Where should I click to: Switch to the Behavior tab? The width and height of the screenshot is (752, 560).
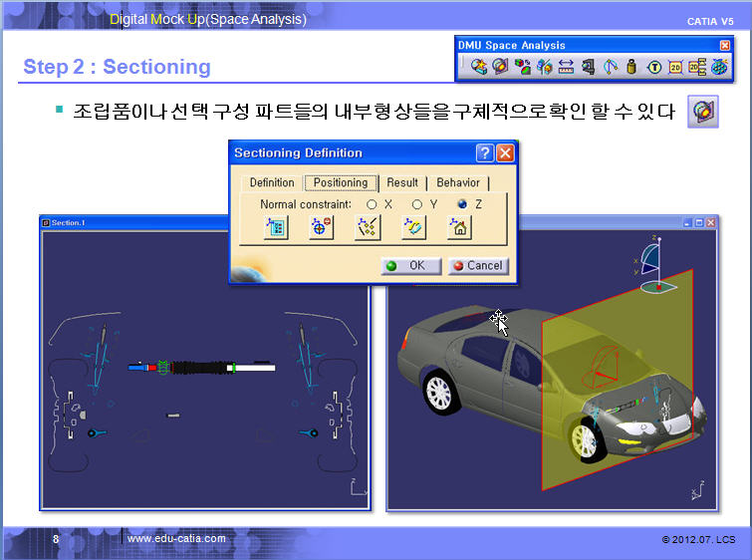(x=457, y=182)
